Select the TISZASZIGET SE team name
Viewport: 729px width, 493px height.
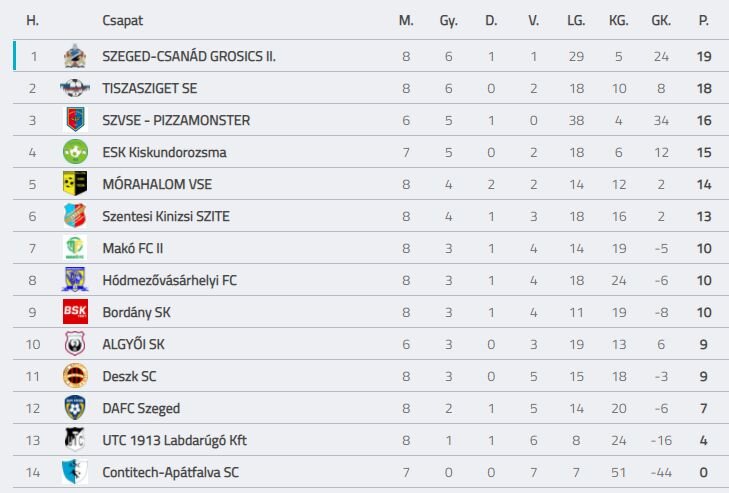[150, 88]
